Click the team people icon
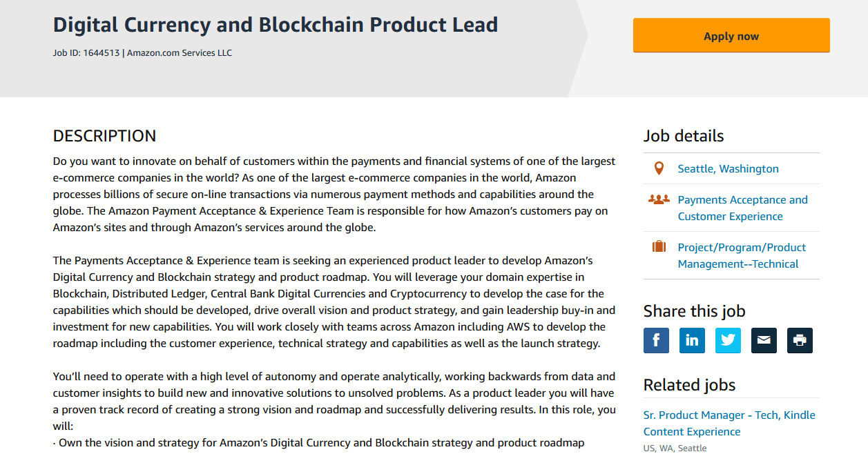The width and height of the screenshot is (868, 454). tap(659, 200)
